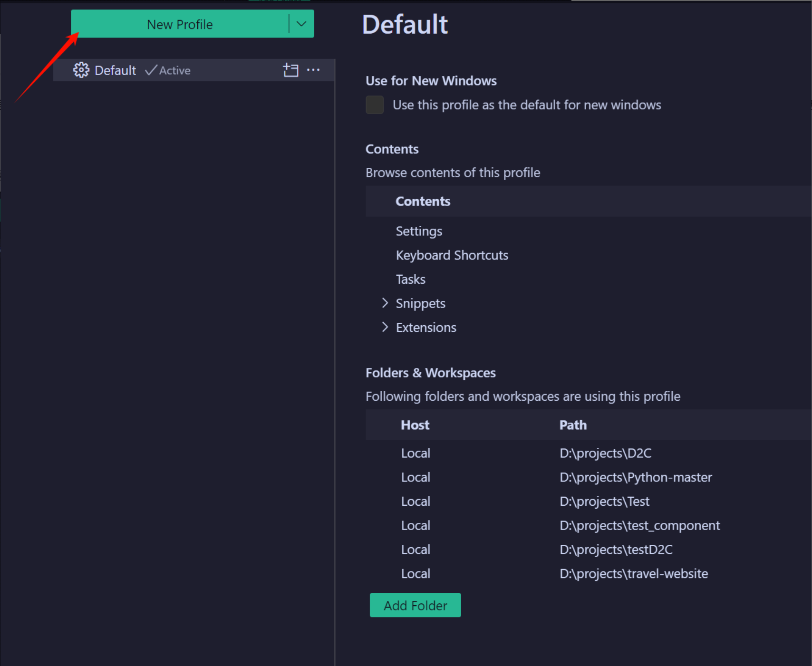This screenshot has height=666, width=812.
Task: Select Contents in the profile contents list
Action: (x=422, y=201)
